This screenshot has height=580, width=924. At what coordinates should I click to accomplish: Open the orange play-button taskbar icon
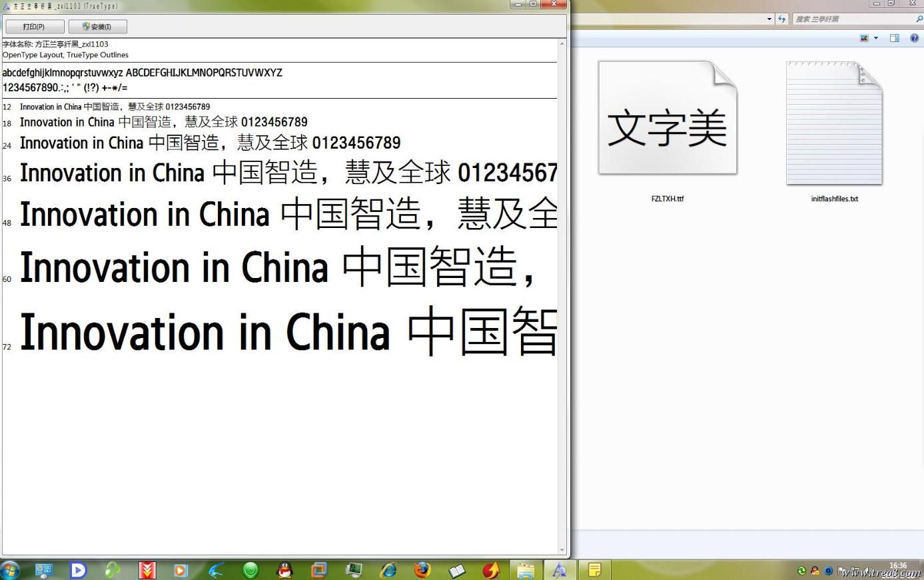pyautogui.click(x=181, y=570)
